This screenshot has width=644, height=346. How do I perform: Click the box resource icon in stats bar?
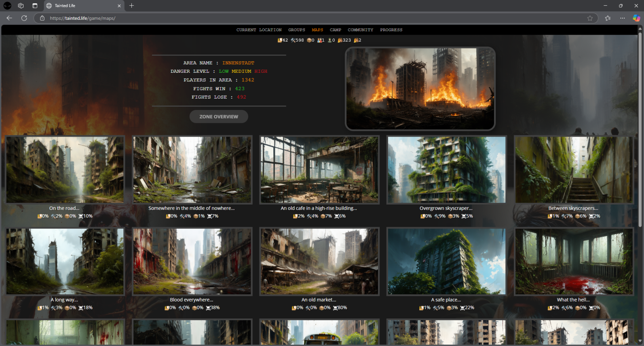(x=309, y=40)
